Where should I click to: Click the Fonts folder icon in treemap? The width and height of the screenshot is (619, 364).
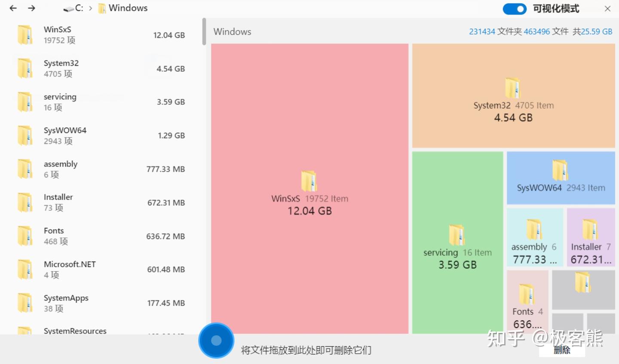point(527,294)
